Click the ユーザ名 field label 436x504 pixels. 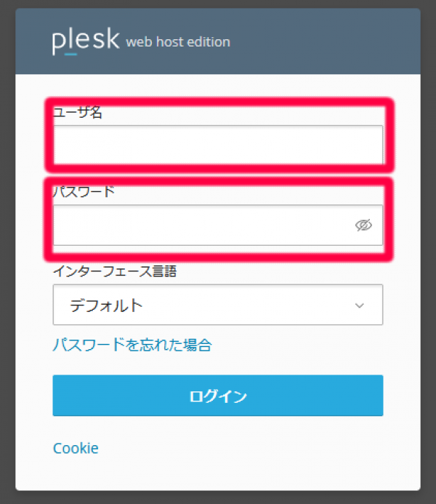pos(77,113)
